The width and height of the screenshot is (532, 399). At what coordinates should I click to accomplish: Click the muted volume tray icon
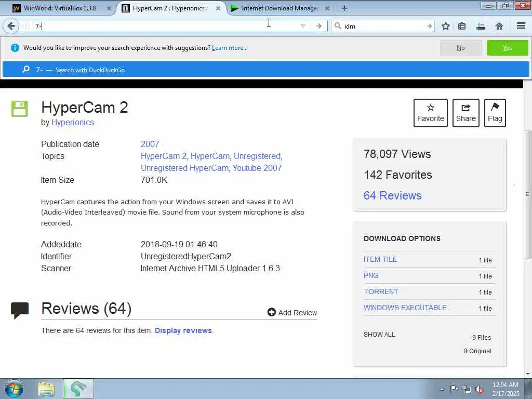tap(480, 389)
